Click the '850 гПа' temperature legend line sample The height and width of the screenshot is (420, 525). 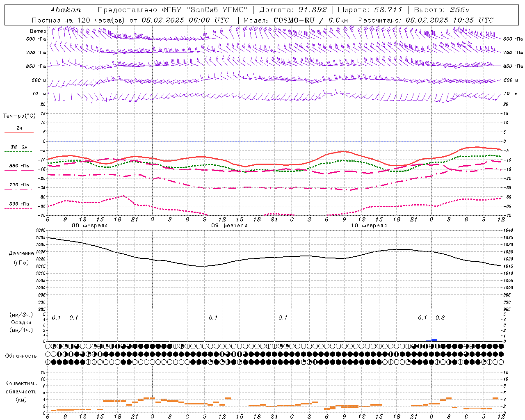(x=19, y=171)
